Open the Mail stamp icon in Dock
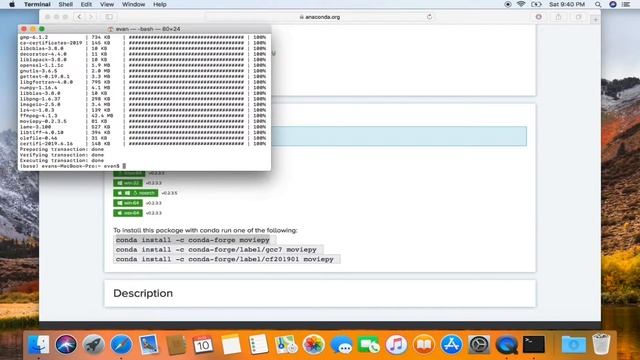640x360 pixels. click(x=149, y=345)
